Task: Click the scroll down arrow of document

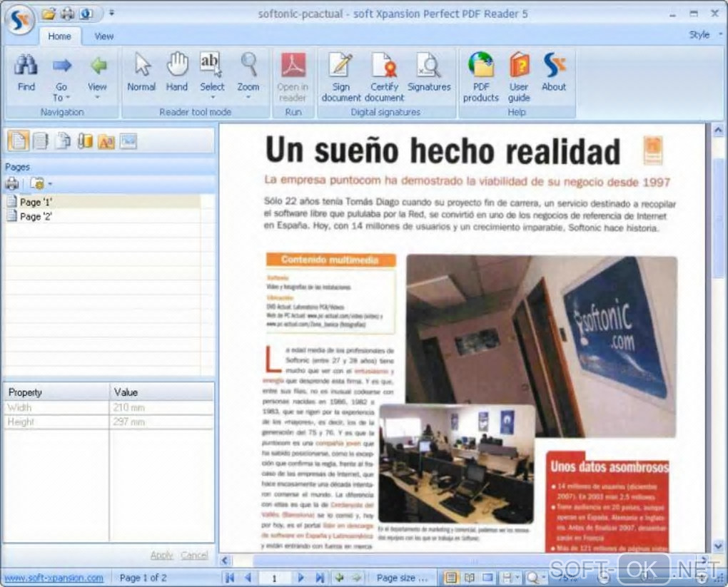Action: point(718,545)
